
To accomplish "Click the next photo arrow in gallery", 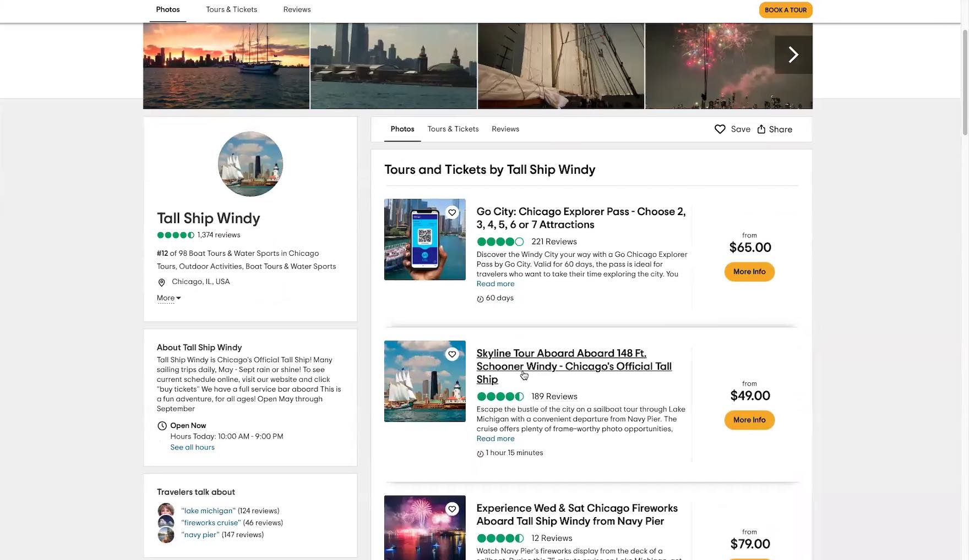I will 793,54.
